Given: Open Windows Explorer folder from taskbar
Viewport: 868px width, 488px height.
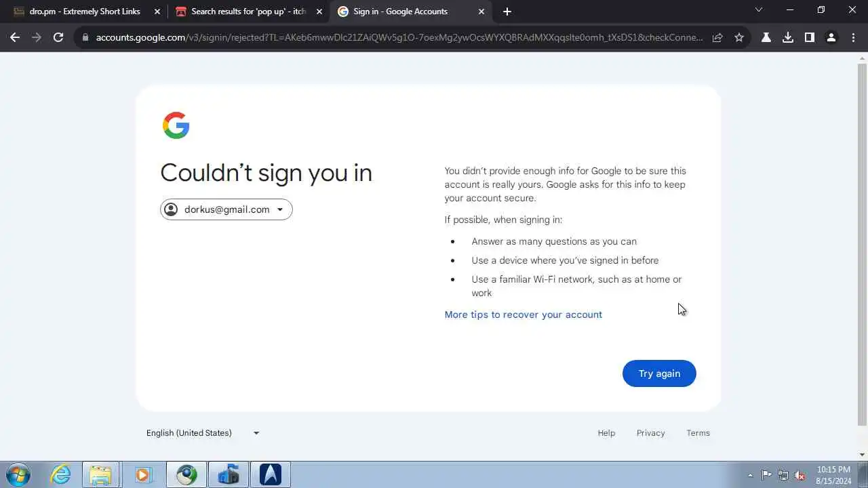Looking at the screenshot, I should [101, 474].
